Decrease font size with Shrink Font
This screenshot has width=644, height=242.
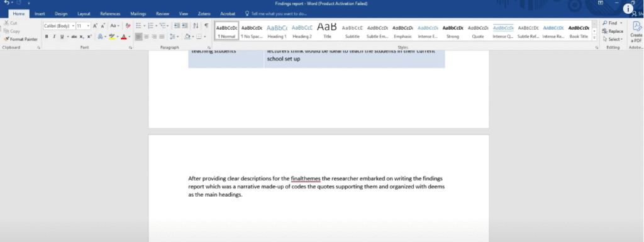click(103, 25)
